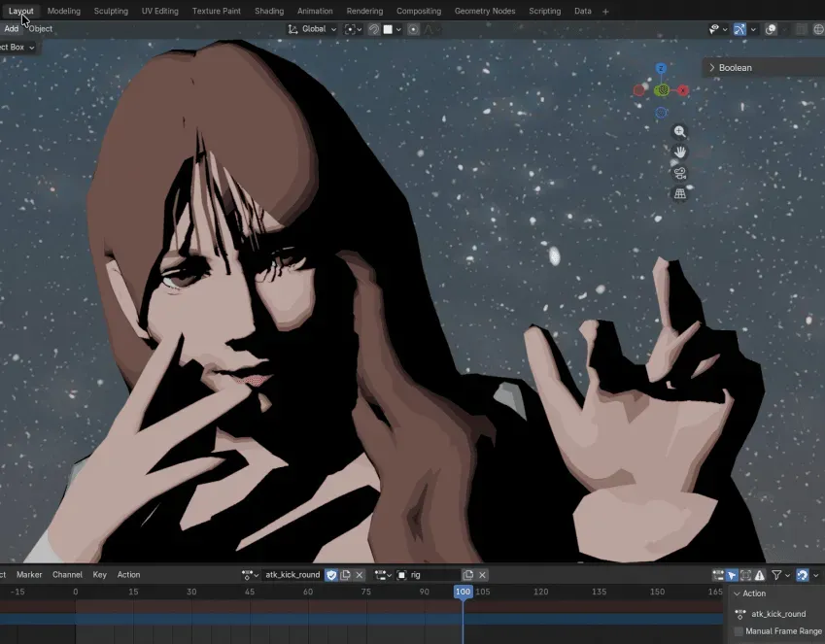Open the snapping options dropdown arrow

398,29
